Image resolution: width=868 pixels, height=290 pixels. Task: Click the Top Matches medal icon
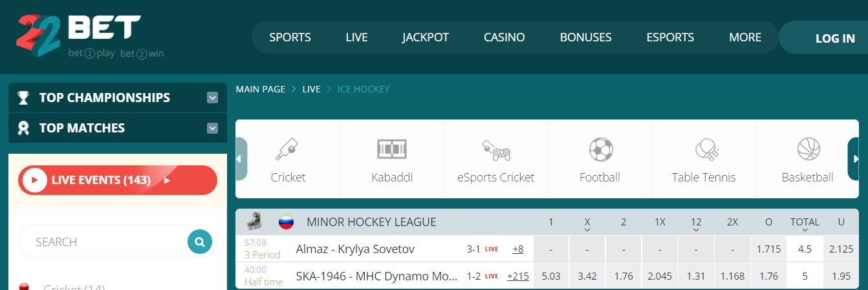pos(24,128)
